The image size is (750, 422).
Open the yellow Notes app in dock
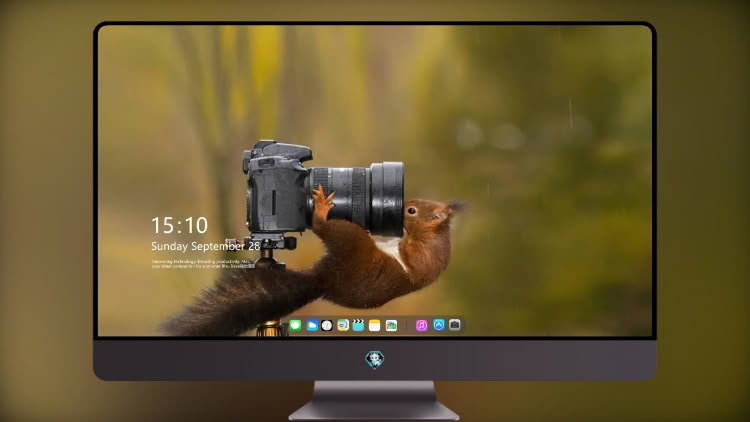(x=375, y=325)
